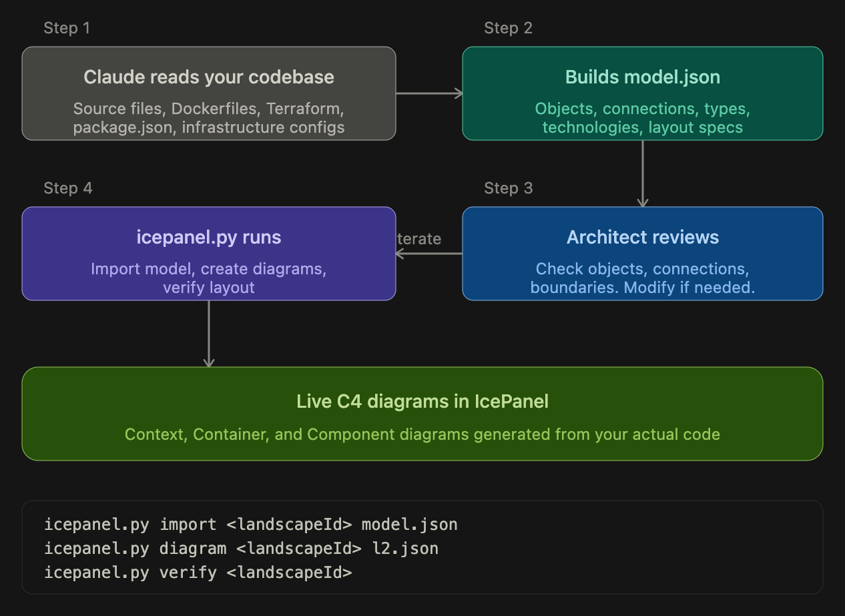The width and height of the screenshot is (845, 616).
Task: Click 'Live C4 diagrams in IcePanel' title
Action: 422,402
